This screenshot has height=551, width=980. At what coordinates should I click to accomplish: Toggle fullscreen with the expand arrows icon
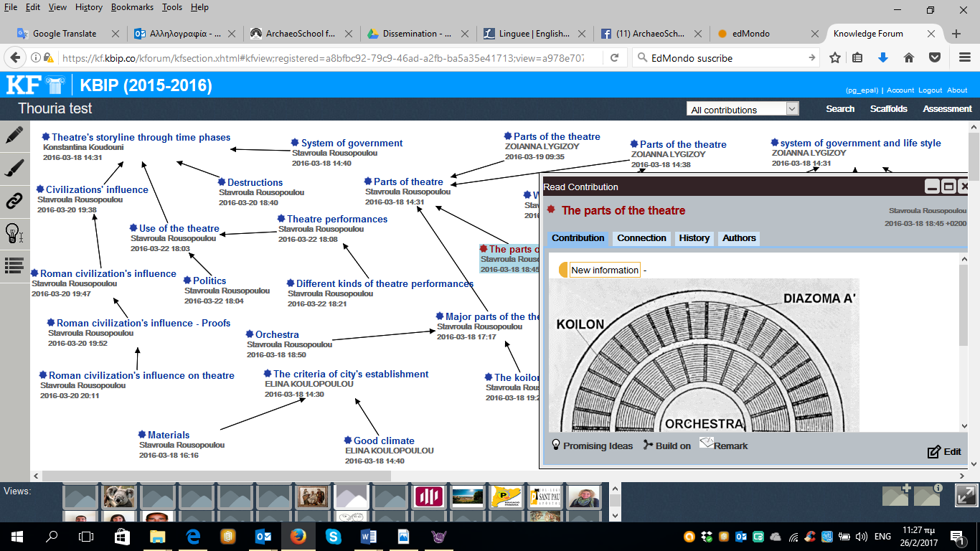[966, 496]
